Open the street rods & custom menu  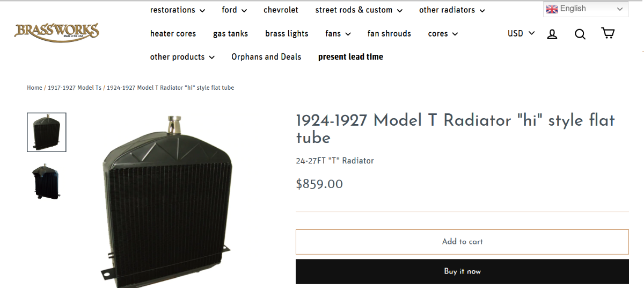click(358, 10)
